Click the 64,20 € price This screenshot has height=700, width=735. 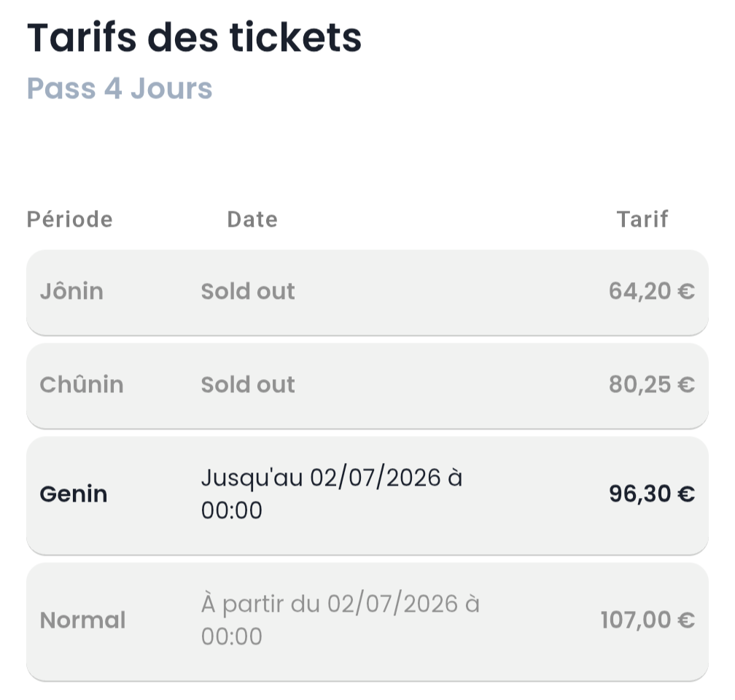pos(651,292)
